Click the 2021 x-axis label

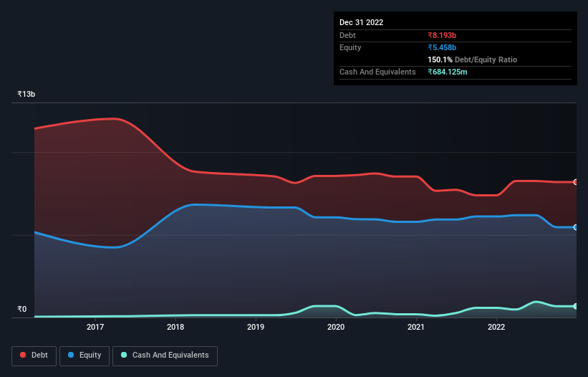[x=416, y=327]
